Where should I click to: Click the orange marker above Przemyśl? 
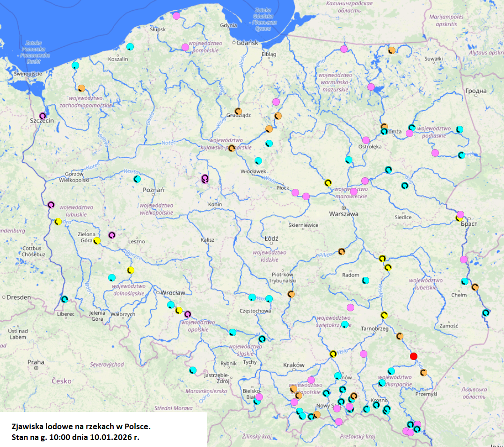423,372
